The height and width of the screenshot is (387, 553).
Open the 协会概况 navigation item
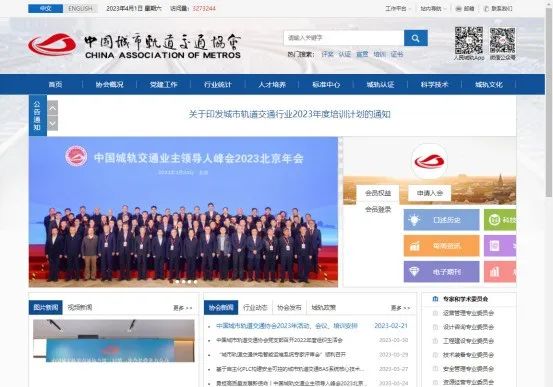(x=110, y=85)
